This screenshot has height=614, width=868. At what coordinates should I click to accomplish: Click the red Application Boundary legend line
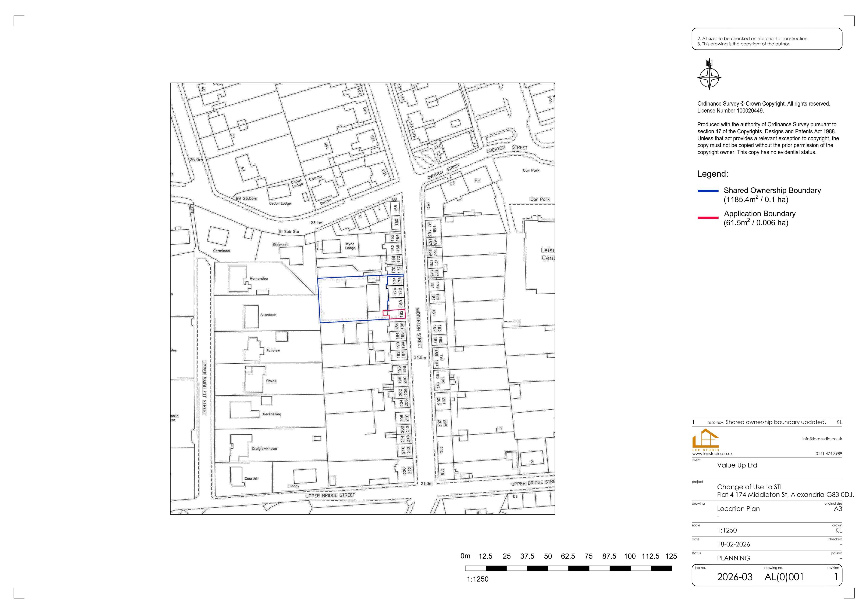(x=708, y=218)
